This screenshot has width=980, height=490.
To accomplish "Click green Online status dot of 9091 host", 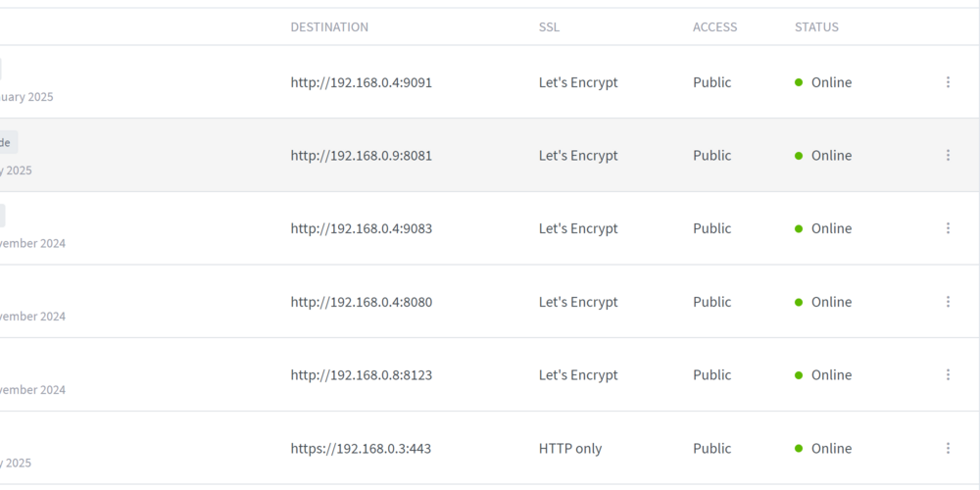I will tap(798, 82).
